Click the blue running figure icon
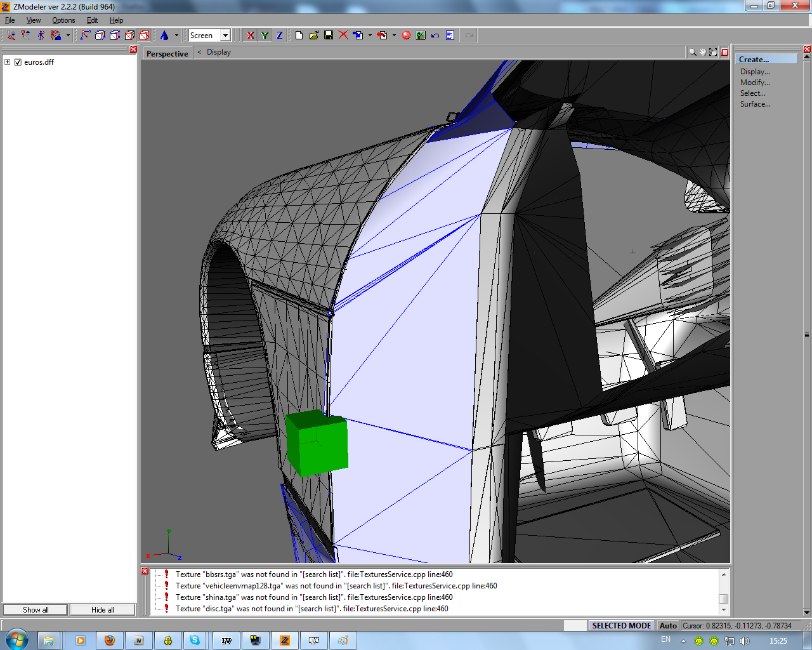 click(41, 36)
